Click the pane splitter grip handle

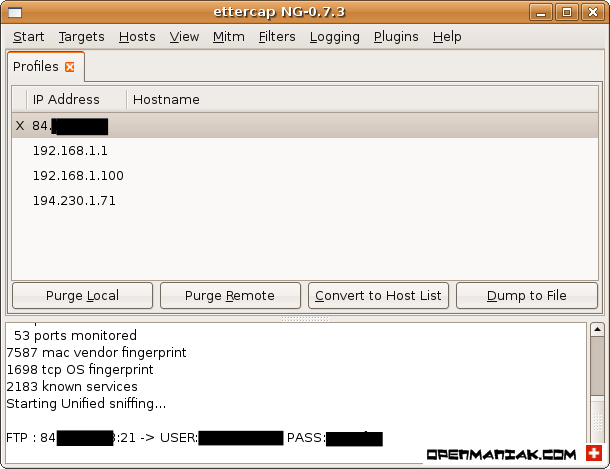305,319
